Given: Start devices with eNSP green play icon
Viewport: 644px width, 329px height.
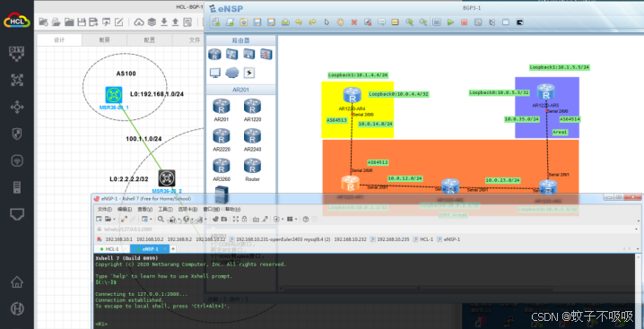Looking at the screenshot, I should (x=450, y=22).
